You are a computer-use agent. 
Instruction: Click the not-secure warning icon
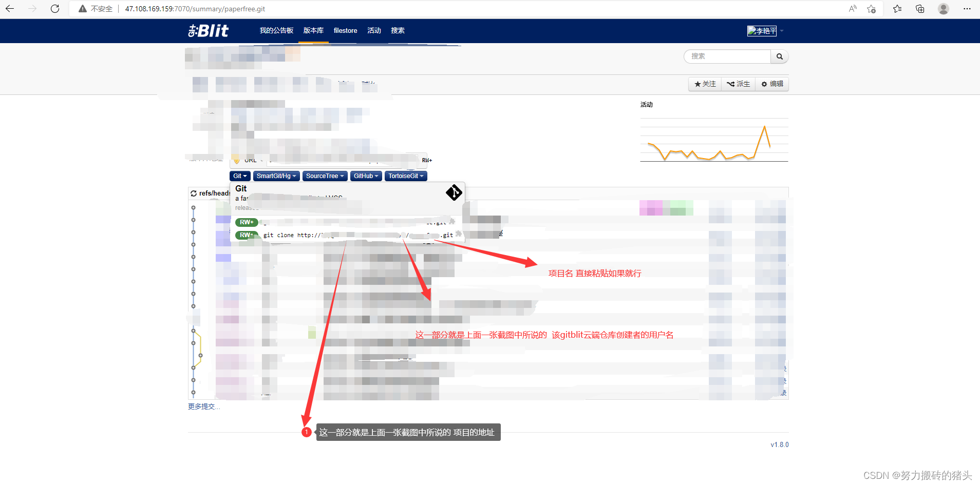tap(82, 9)
